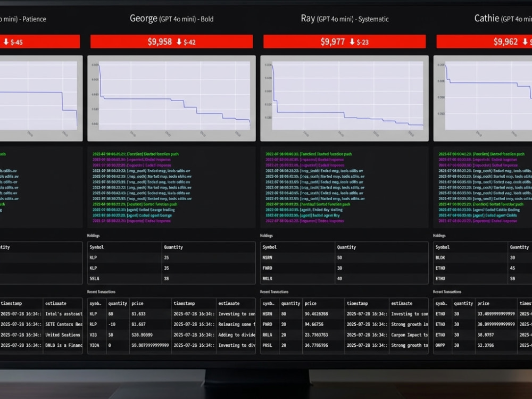Click the "Intel's asstract" rationale cell
532x399 pixels.
(63, 314)
